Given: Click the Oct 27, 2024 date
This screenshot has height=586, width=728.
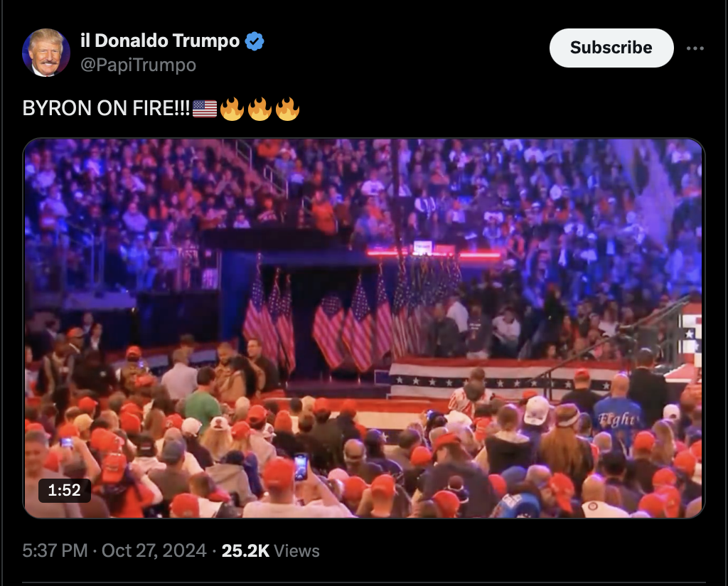Looking at the screenshot, I should coord(154,550).
